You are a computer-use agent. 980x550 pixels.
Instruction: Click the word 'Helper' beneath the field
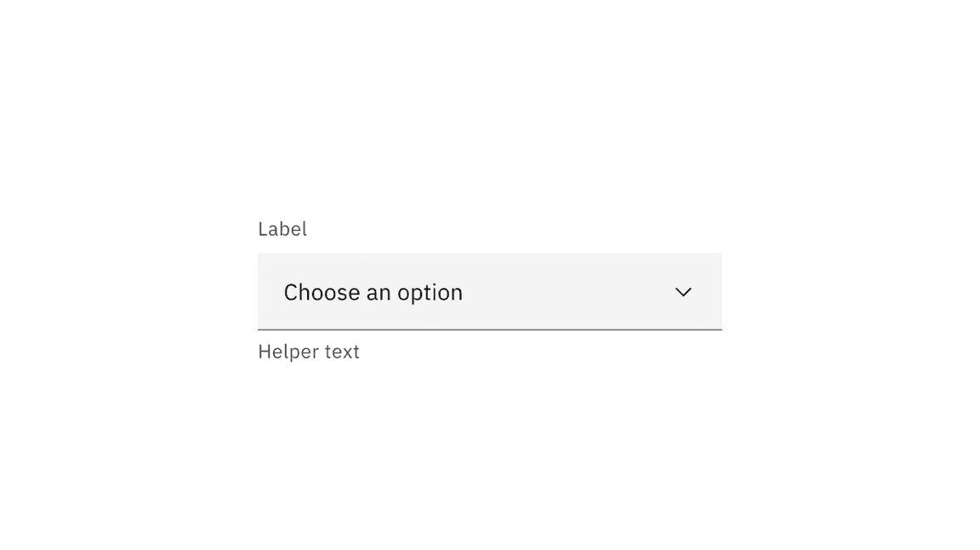tap(288, 352)
